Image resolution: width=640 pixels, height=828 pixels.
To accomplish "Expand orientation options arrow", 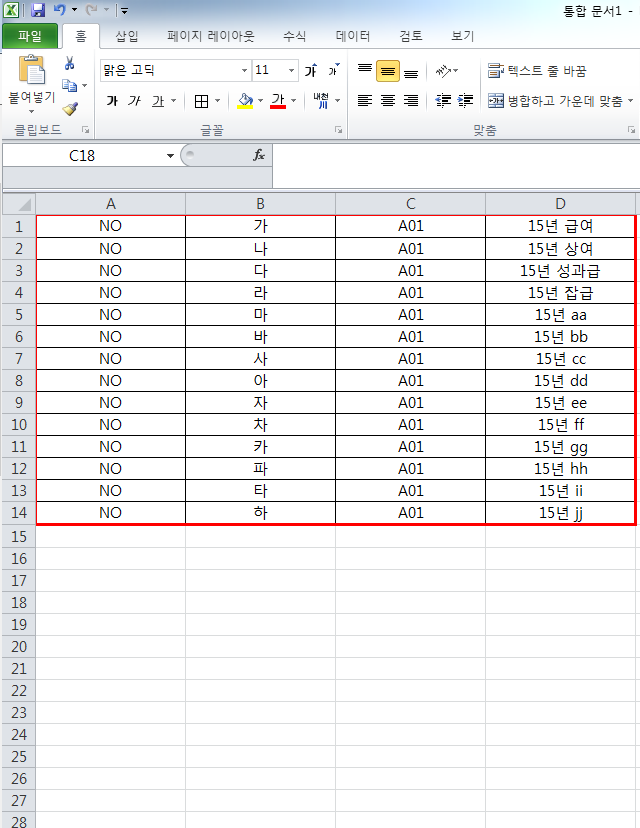I will click(x=456, y=70).
